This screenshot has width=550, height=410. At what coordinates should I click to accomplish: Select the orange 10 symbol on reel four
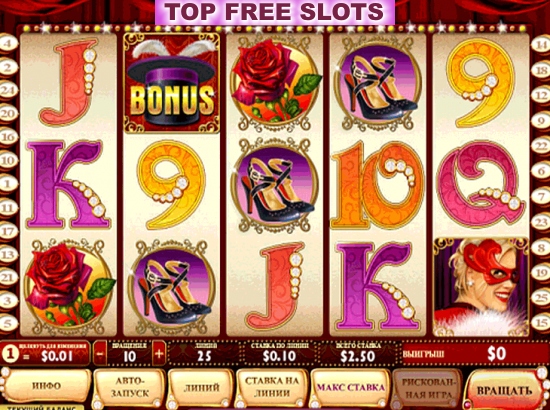coord(378,185)
